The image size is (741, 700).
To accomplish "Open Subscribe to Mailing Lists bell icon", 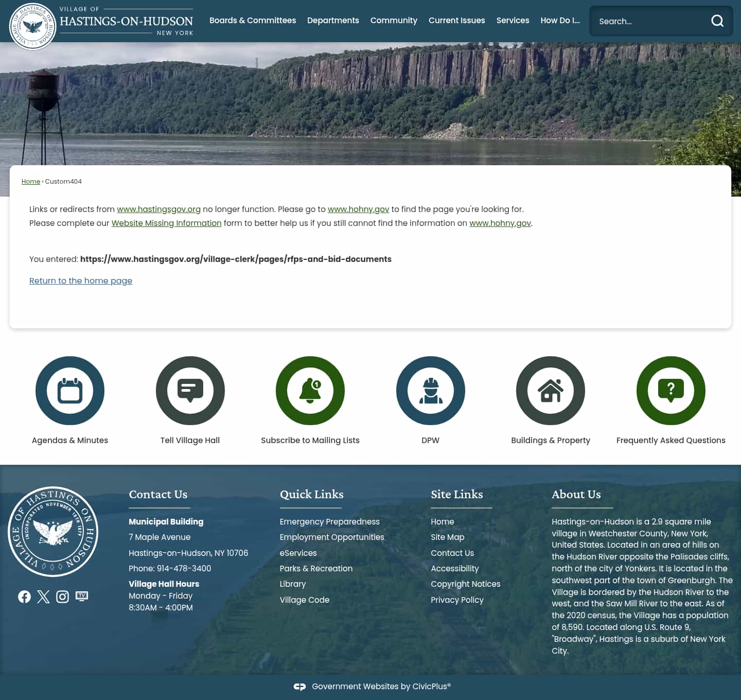I will (310, 391).
